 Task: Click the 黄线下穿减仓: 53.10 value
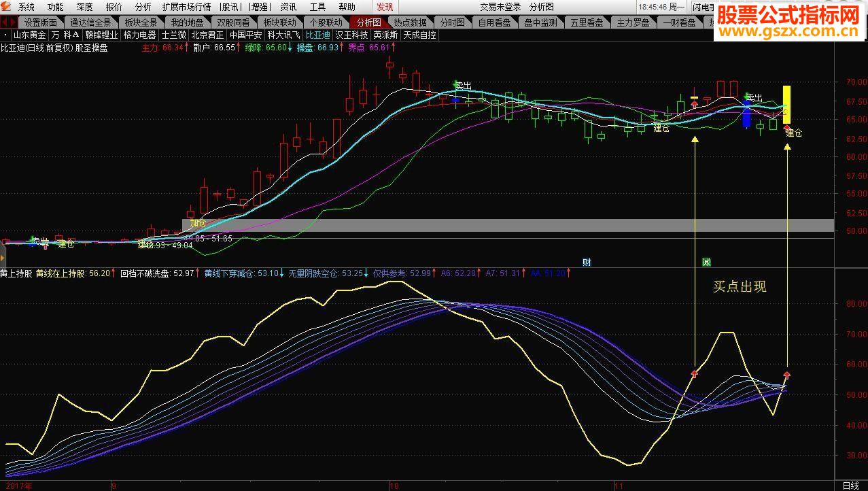(245, 273)
